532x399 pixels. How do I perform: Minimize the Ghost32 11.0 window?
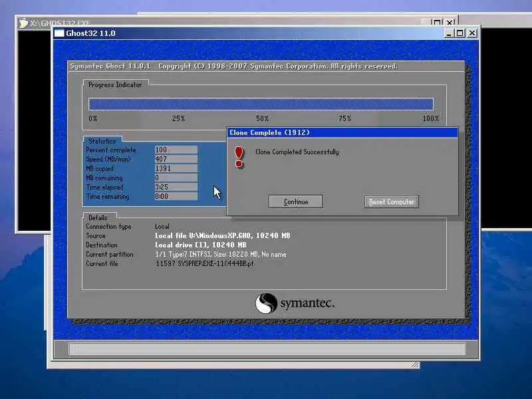(x=448, y=33)
